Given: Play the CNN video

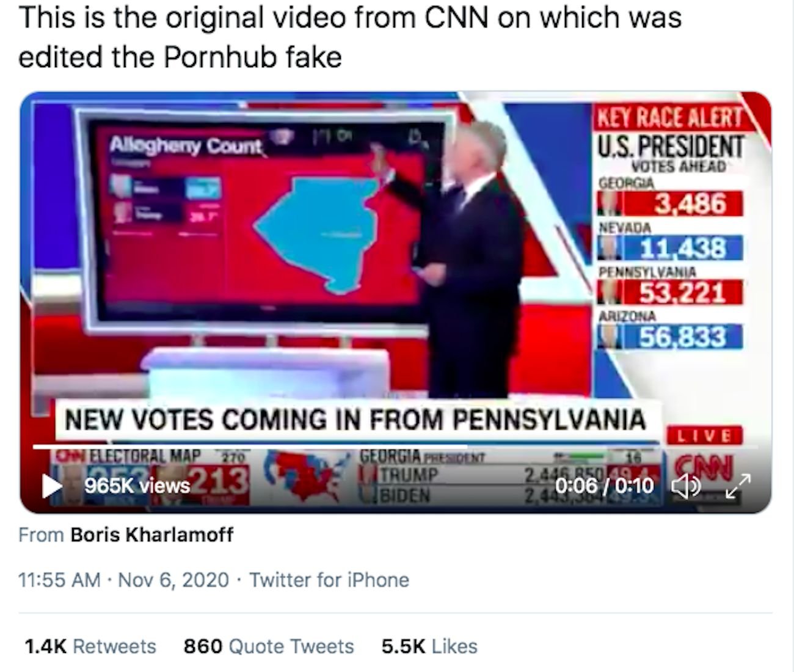Looking at the screenshot, I should 52,486.
